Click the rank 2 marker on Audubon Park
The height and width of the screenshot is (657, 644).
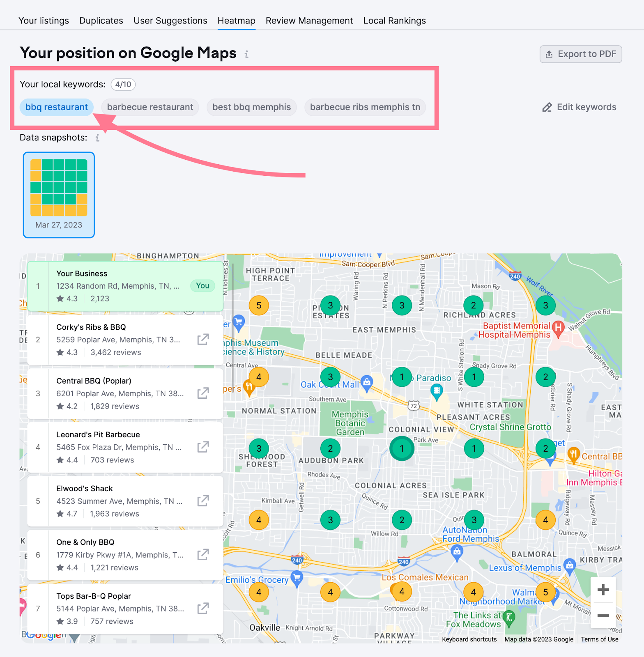pos(330,448)
